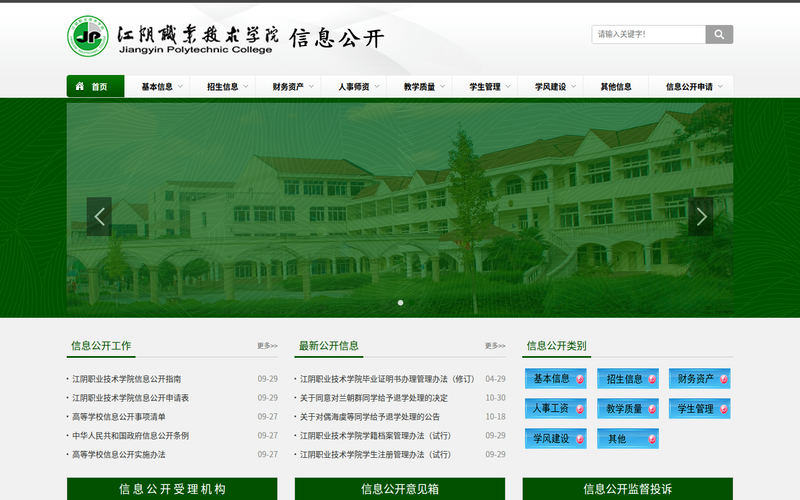Open the 基本信息 navigation menu
The height and width of the screenshot is (500, 800).
point(157,87)
